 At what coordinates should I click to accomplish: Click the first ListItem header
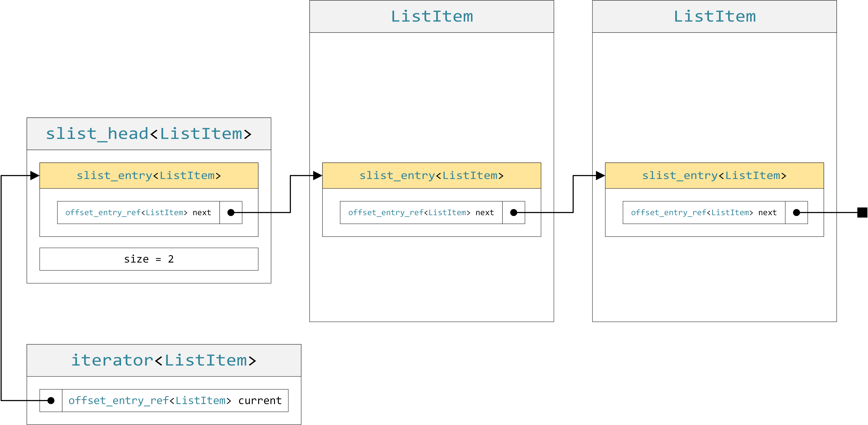tap(432, 16)
